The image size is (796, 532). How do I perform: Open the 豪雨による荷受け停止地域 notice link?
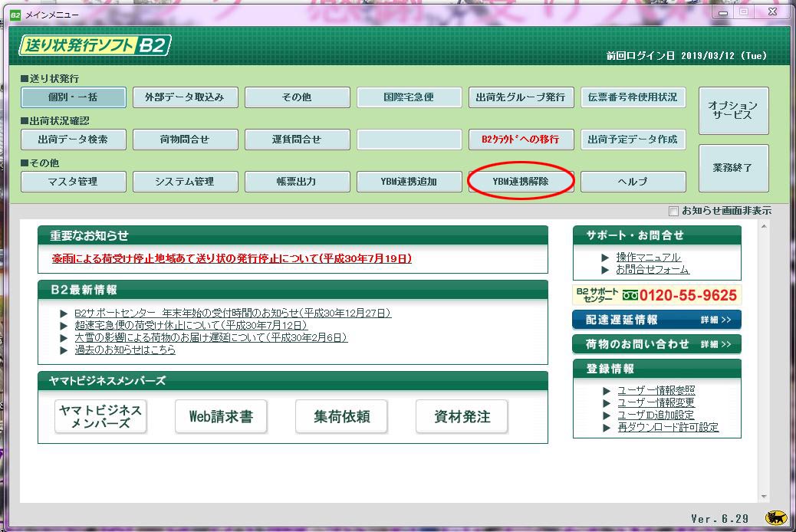coord(232,258)
